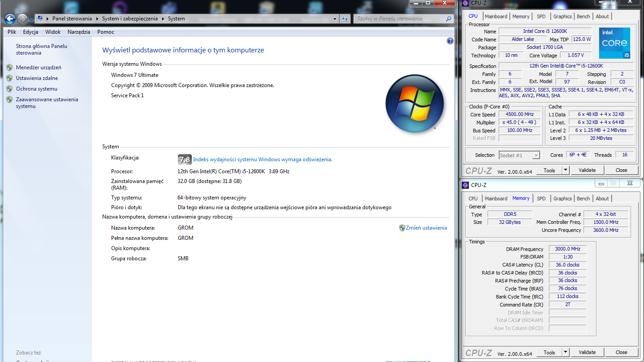Open Menedżer urządzeń link
Viewport: 644px width, 362px height.
[x=39, y=68]
